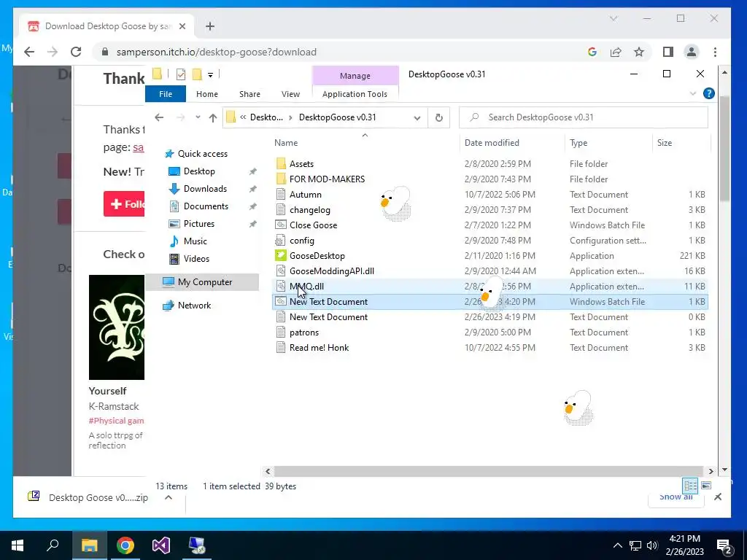Switch to large icons view layout
The width and height of the screenshot is (747, 560).
(706, 486)
